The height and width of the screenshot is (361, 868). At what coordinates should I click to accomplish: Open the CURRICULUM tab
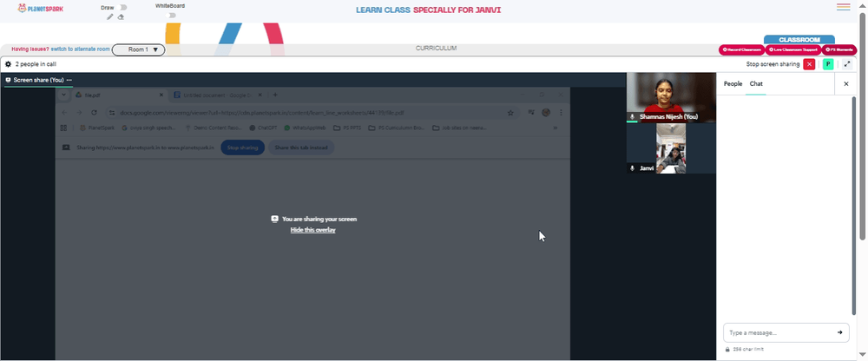pyautogui.click(x=437, y=49)
